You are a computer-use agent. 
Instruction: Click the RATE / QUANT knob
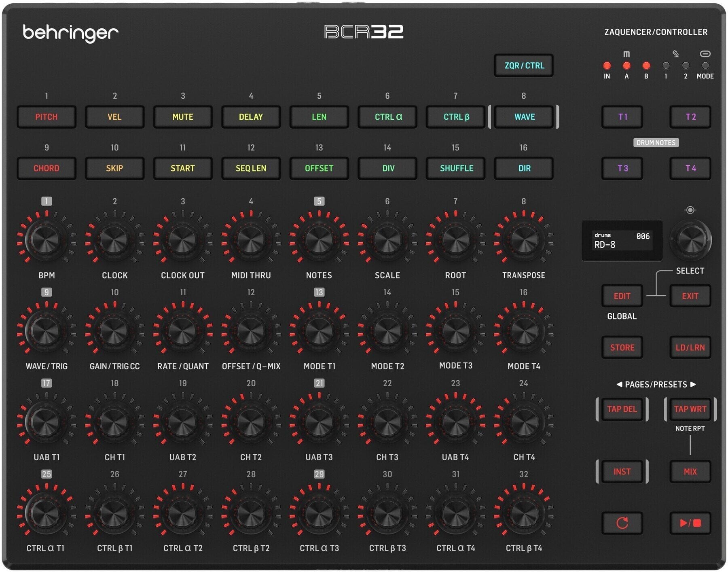click(182, 331)
